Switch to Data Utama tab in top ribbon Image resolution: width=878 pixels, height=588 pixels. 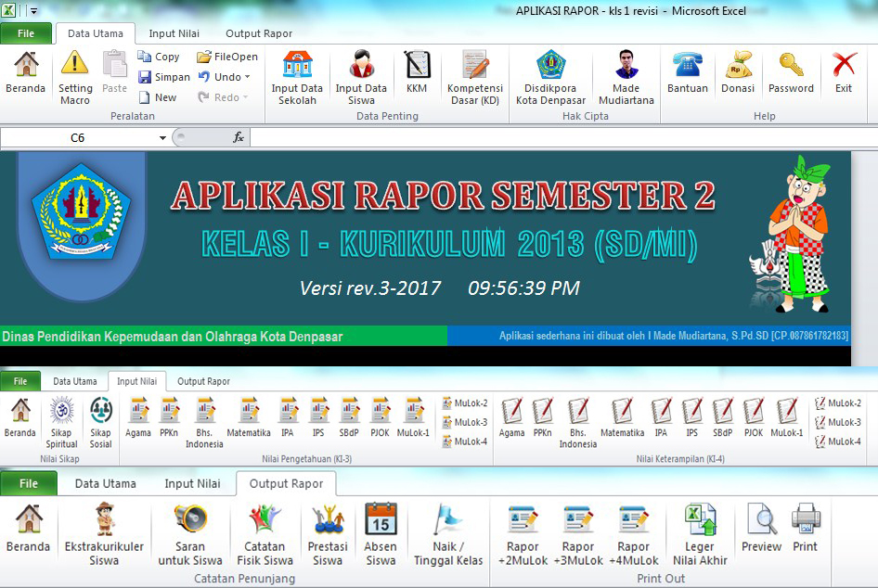click(x=96, y=33)
